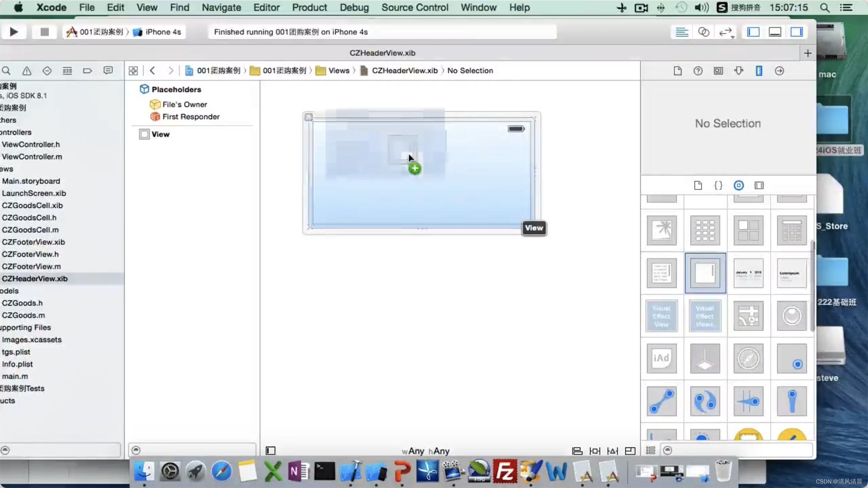Select the Collection View icon in object library

pyautogui.click(x=705, y=230)
